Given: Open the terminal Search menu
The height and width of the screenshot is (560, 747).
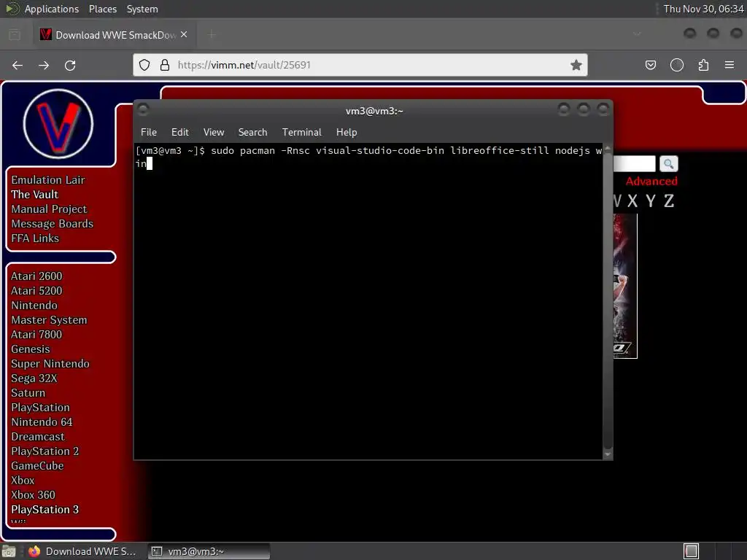Looking at the screenshot, I should coord(252,133).
